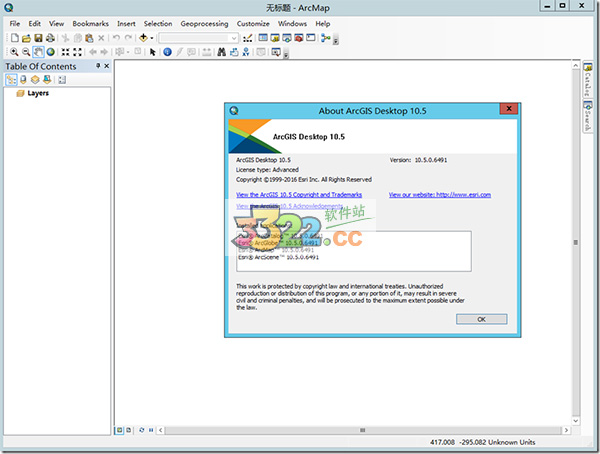Open the Measure ruler tool
600x454 pixels.
(207, 52)
